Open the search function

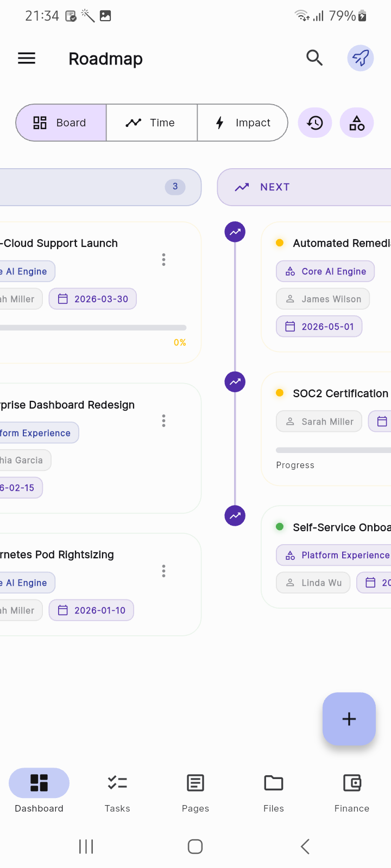point(314,58)
